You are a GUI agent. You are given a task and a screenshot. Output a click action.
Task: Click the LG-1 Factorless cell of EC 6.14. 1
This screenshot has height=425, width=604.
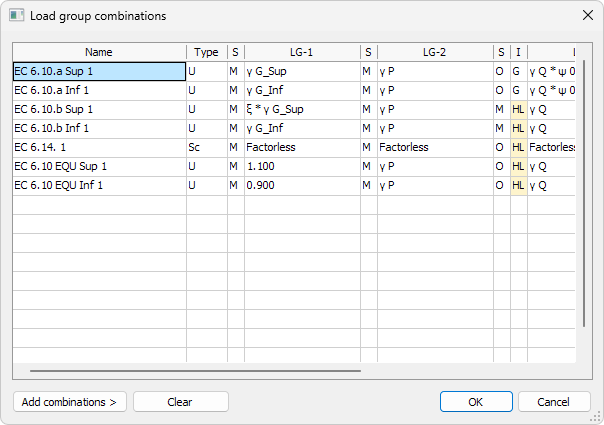[302, 147]
